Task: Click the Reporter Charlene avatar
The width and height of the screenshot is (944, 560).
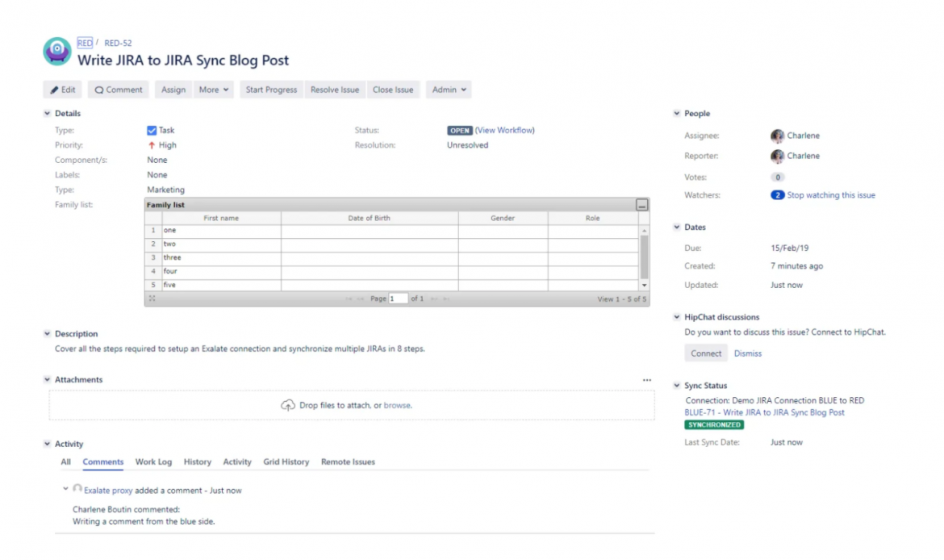Action: click(x=777, y=156)
